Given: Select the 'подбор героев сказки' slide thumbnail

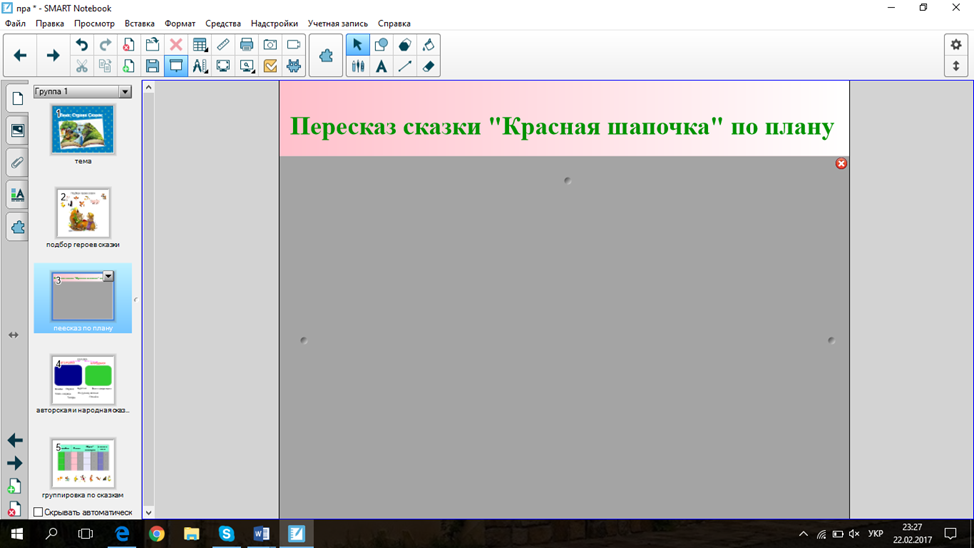Looking at the screenshot, I should point(83,213).
